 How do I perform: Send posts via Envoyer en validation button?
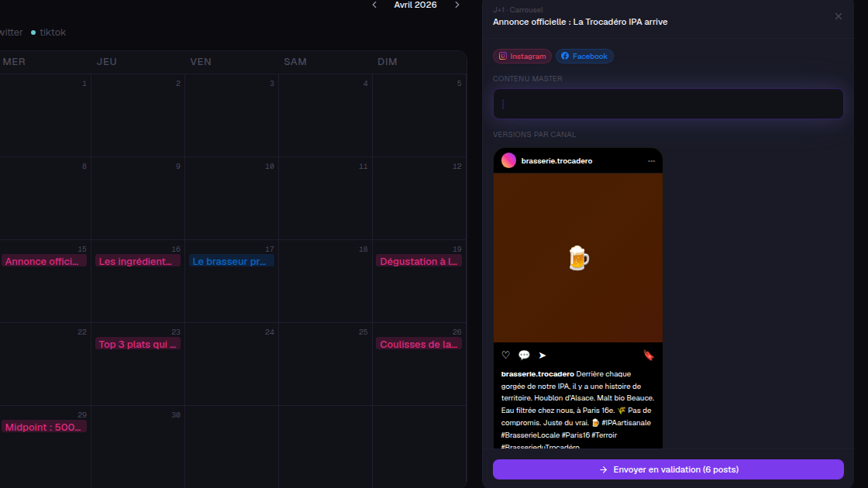668,469
